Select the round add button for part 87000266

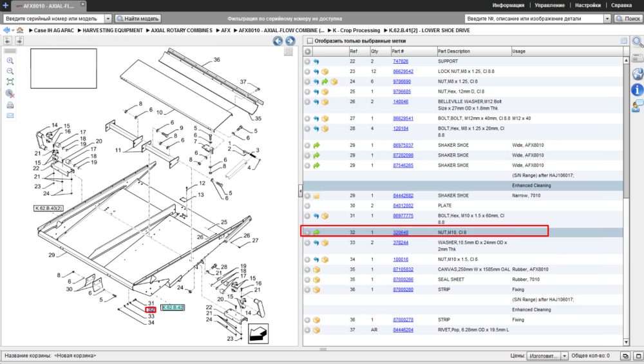pos(307,280)
